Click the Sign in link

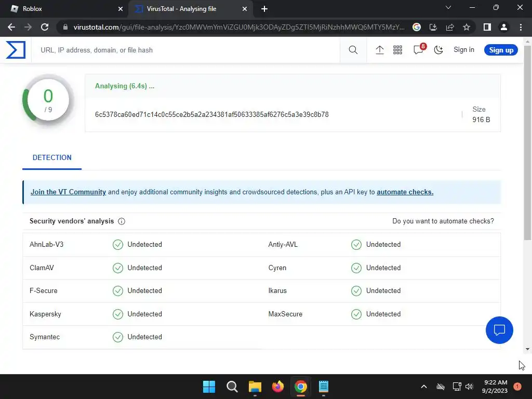tap(464, 49)
